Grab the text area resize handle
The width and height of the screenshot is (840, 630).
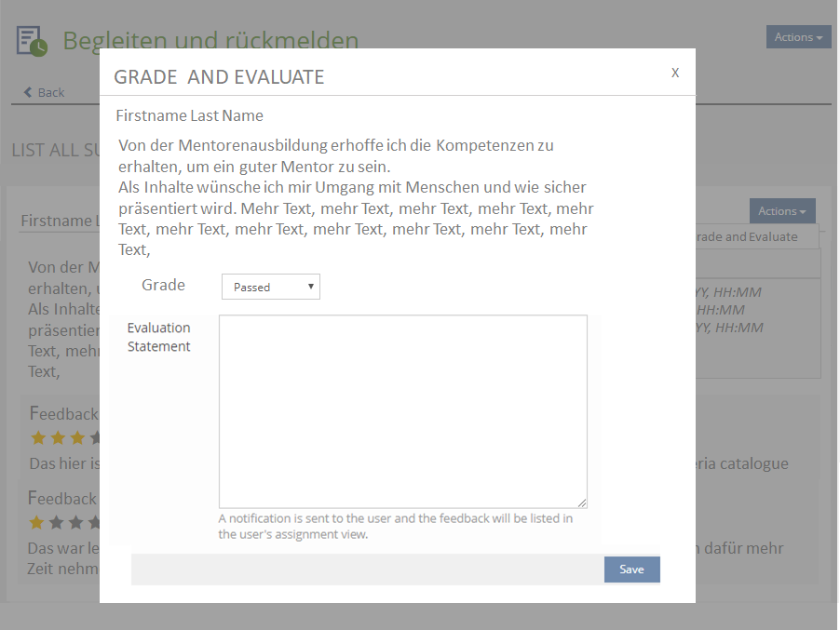pyautogui.click(x=582, y=503)
